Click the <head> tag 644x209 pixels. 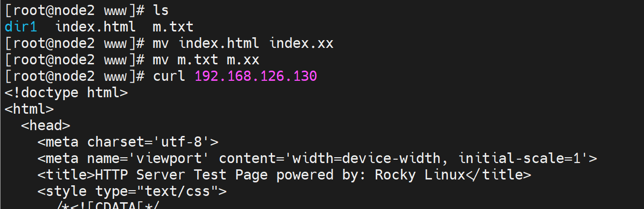(x=46, y=125)
